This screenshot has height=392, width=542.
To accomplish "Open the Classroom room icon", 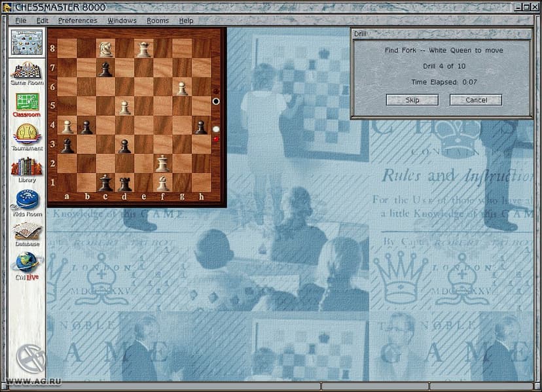I will (27, 105).
